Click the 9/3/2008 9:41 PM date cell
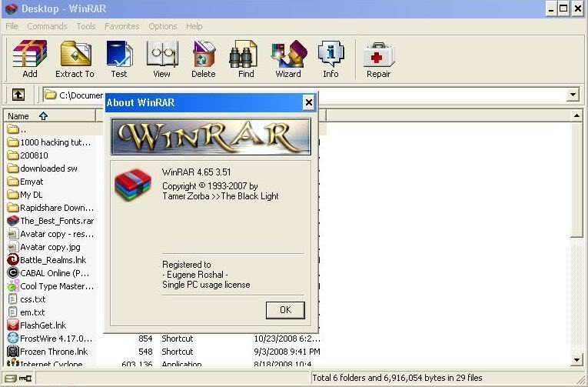The width and height of the screenshot is (588, 387). click(x=287, y=352)
